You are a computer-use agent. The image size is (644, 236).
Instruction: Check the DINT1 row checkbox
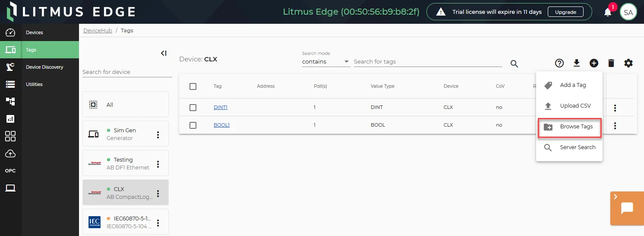click(x=193, y=108)
